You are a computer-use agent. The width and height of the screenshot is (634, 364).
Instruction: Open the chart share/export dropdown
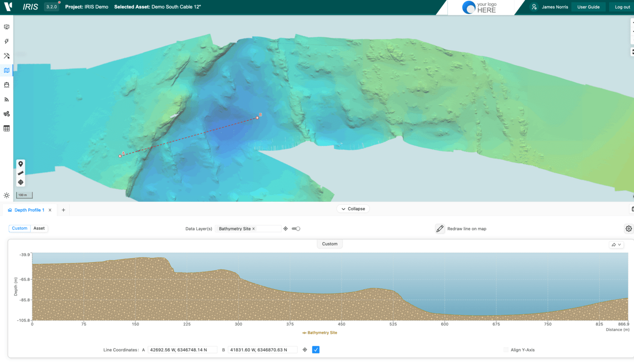616,244
